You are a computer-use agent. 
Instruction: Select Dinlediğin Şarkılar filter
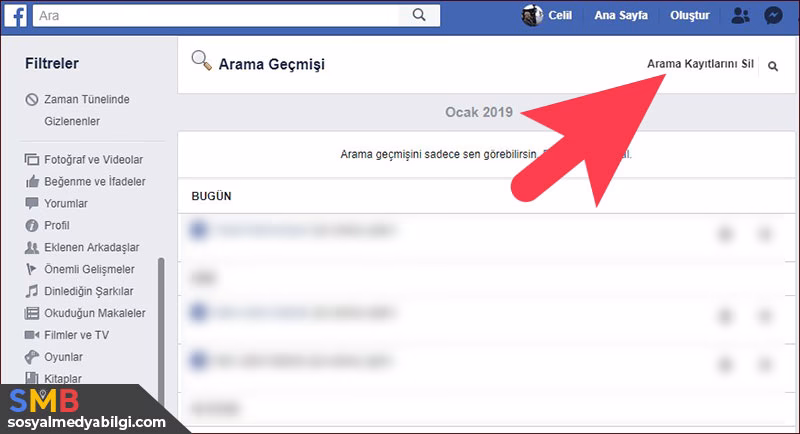[x=89, y=291]
